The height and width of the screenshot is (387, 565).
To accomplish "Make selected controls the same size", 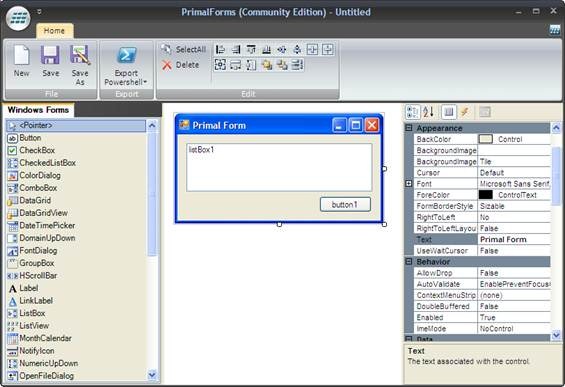I will pyautogui.click(x=220, y=65).
